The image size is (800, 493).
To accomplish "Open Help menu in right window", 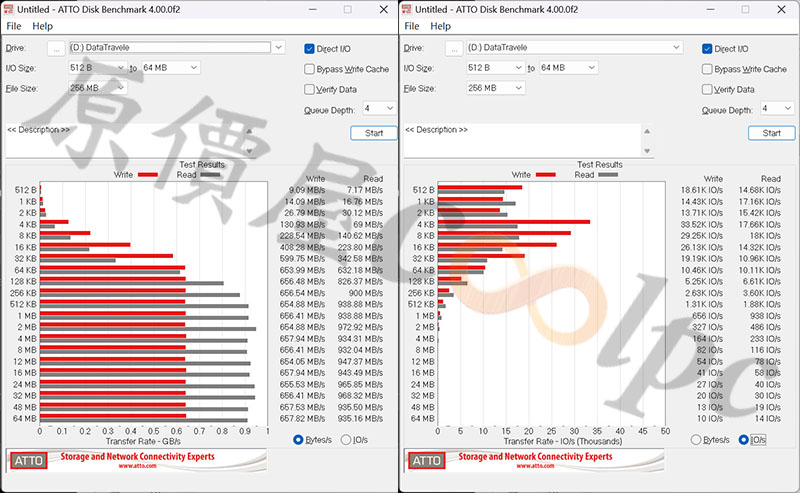I will coord(440,26).
